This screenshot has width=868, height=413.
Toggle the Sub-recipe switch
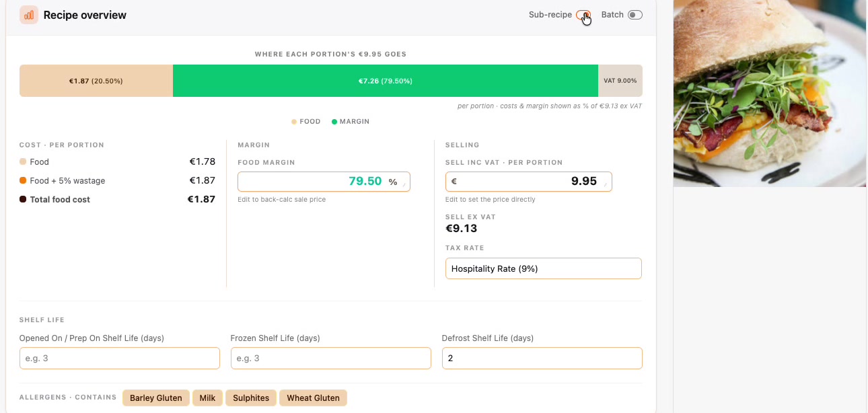pyautogui.click(x=583, y=15)
